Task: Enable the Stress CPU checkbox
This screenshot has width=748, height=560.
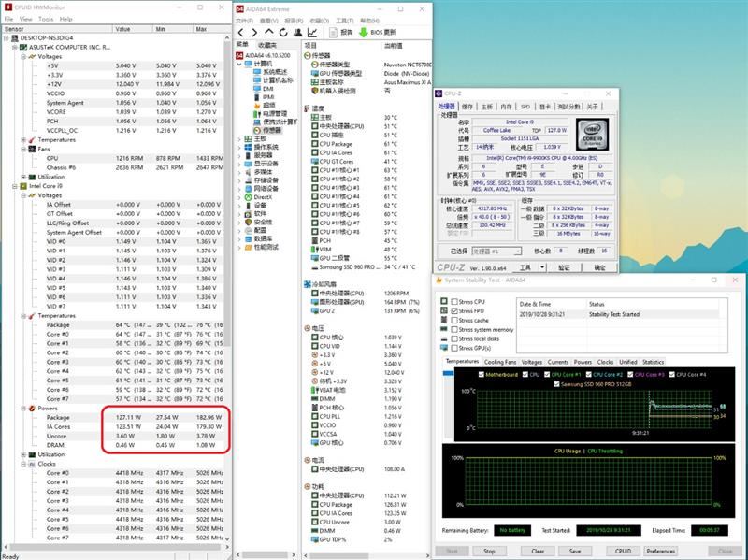Action: click(x=454, y=301)
